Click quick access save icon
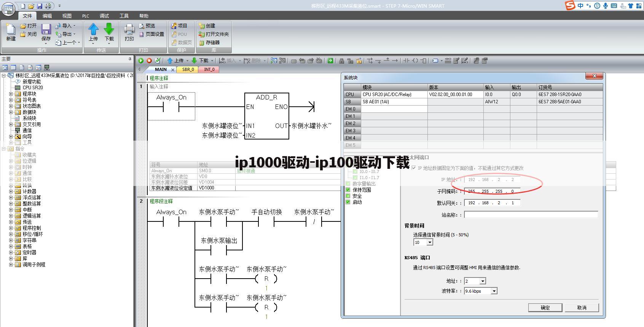The width and height of the screenshot is (644, 327). (40, 6)
